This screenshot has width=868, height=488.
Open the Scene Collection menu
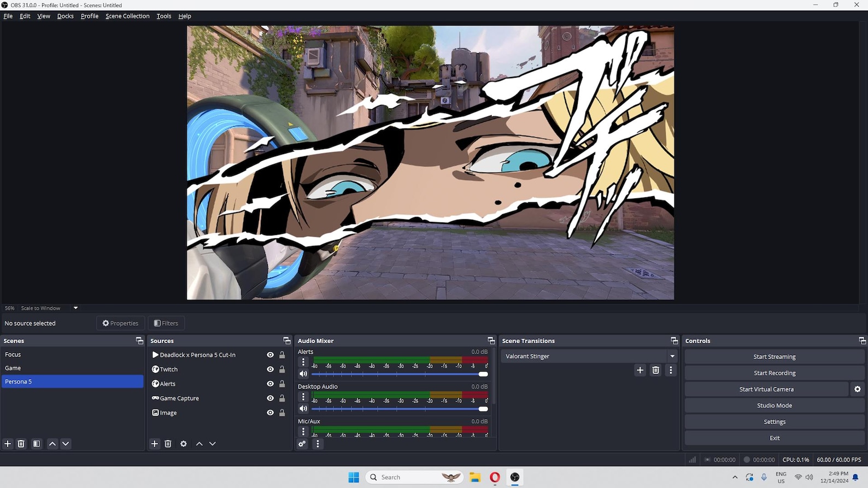[127, 16]
